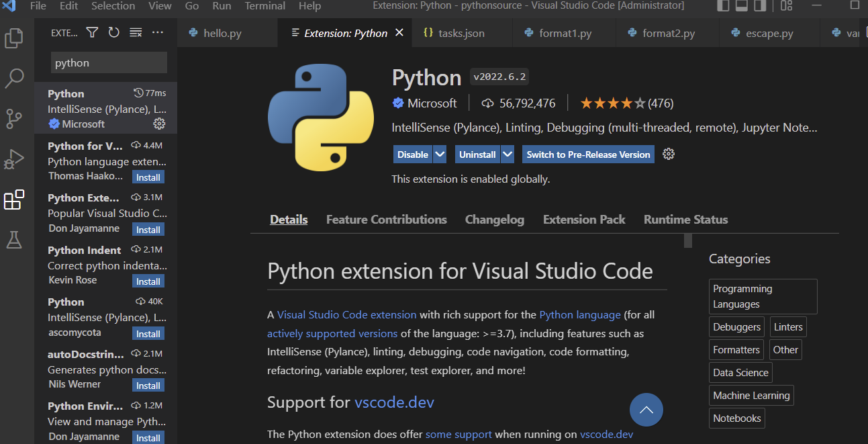The image size is (868, 444).
Task: Click the verified badge next to Microsoft publisher
Action: coord(398,103)
